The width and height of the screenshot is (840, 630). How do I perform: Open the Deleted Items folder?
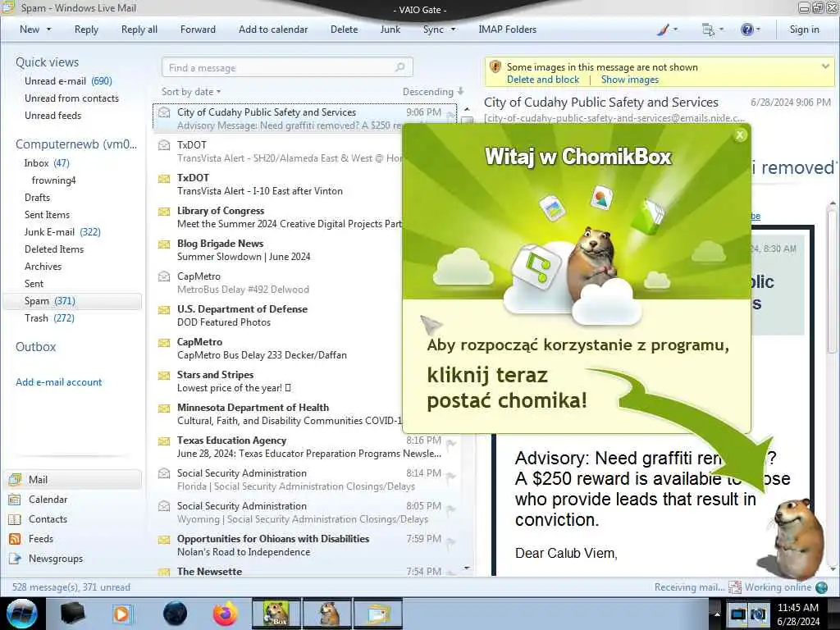[54, 249]
